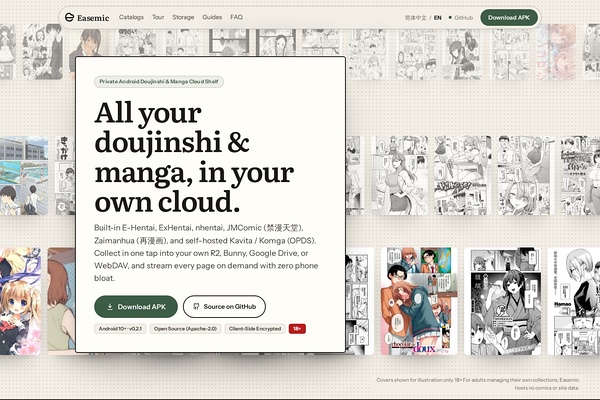Screen dimensions: 600x400
Task: Click the red 18+ badge
Action: pos(297,329)
